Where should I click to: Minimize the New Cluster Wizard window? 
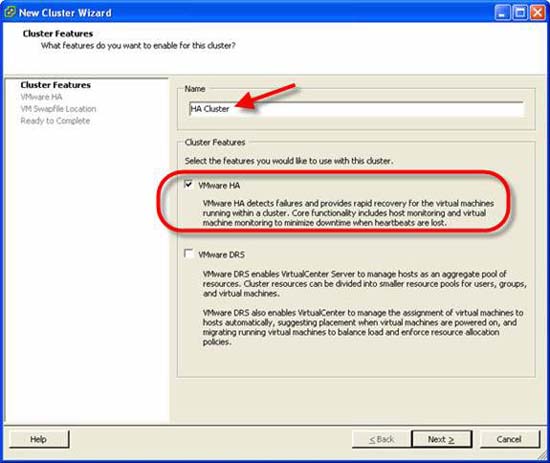tap(502, 13)
